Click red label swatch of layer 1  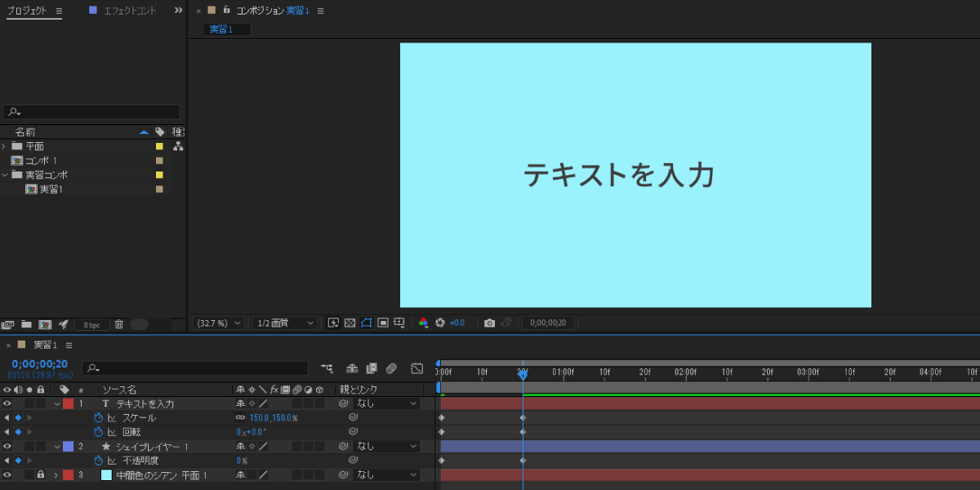[69, 403]
